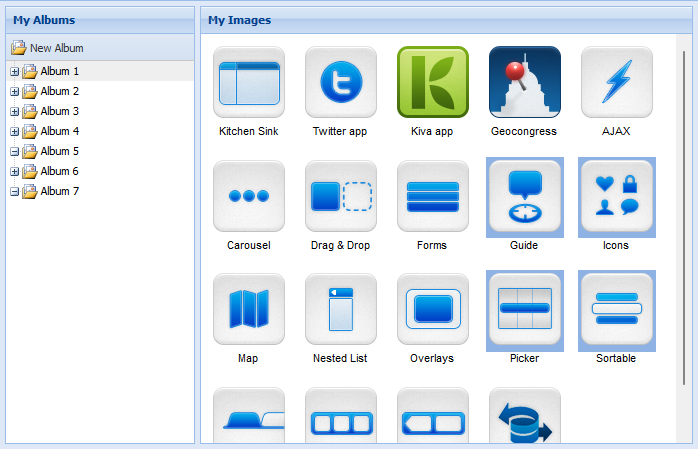This screenshot has height=449, width=698.
Task: Select the Drag & Drop icon
Action: (x=341, y=196)
